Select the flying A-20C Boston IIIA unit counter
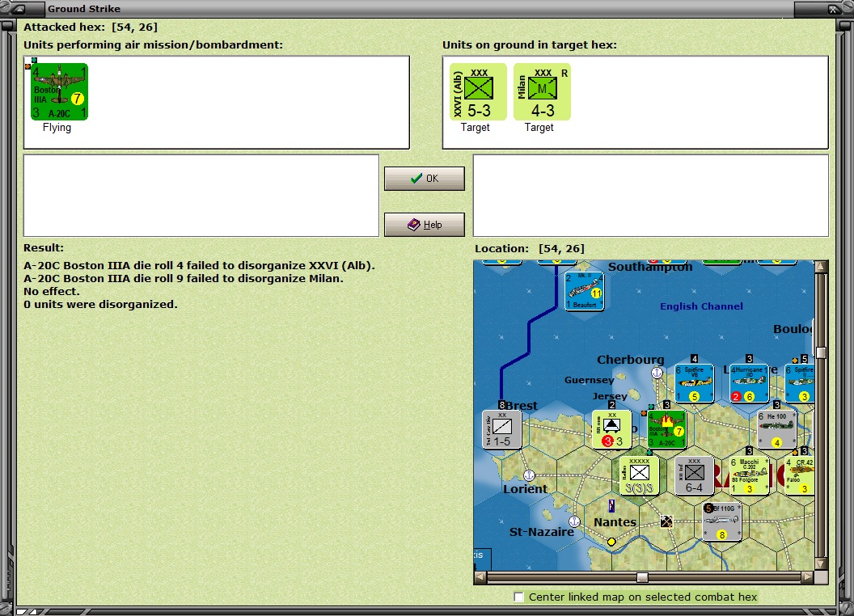854x616 pixels. click(x=59, y=91)
